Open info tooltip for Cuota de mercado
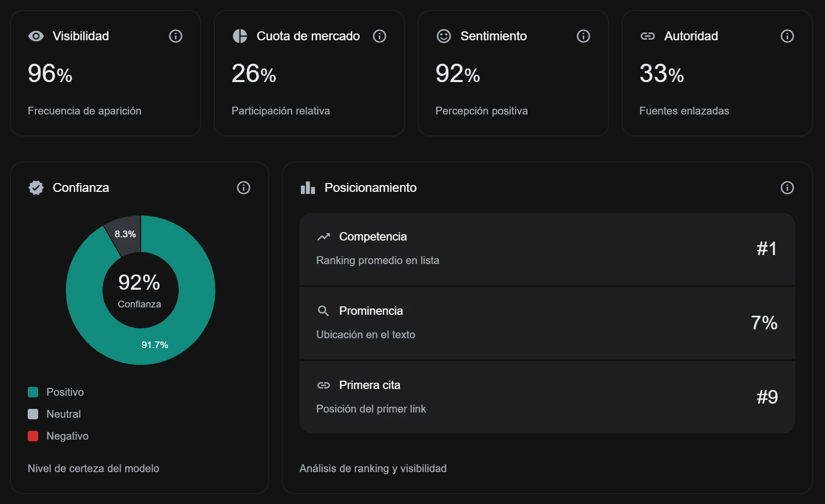Viewport: 825px width, 504px height. coord(380,36)
